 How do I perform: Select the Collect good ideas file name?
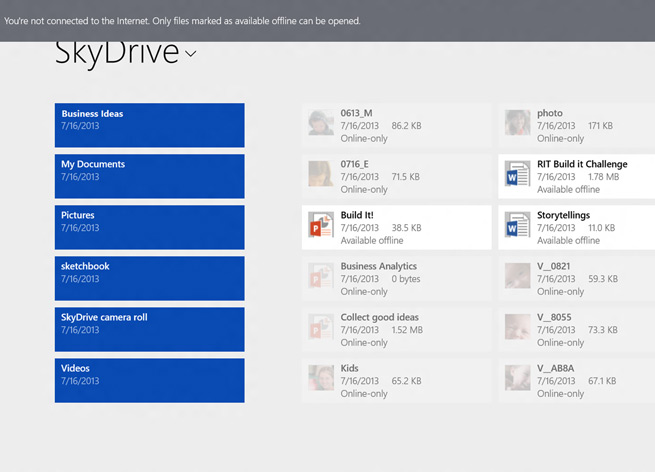point(379,317)
